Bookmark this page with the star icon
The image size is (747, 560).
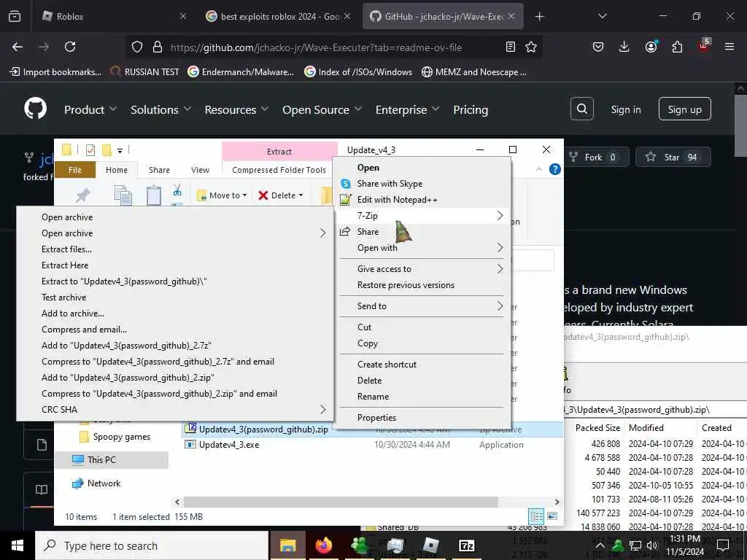tap(531, 47)
